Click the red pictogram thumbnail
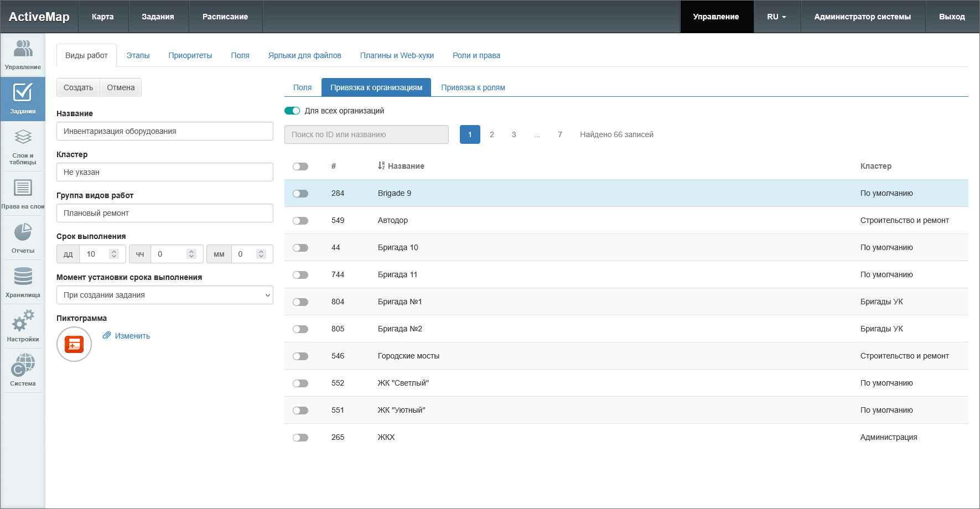 click(74, 344)
